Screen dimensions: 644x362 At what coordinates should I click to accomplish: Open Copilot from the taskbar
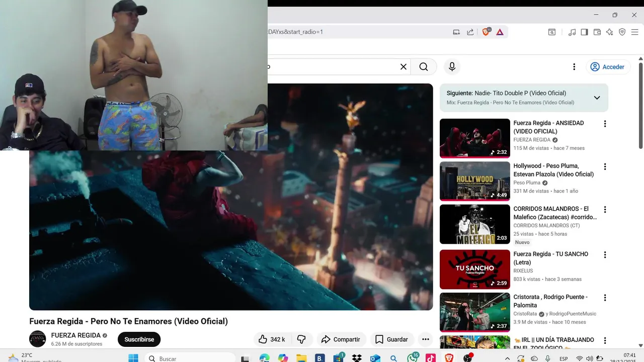click(283, 358)
